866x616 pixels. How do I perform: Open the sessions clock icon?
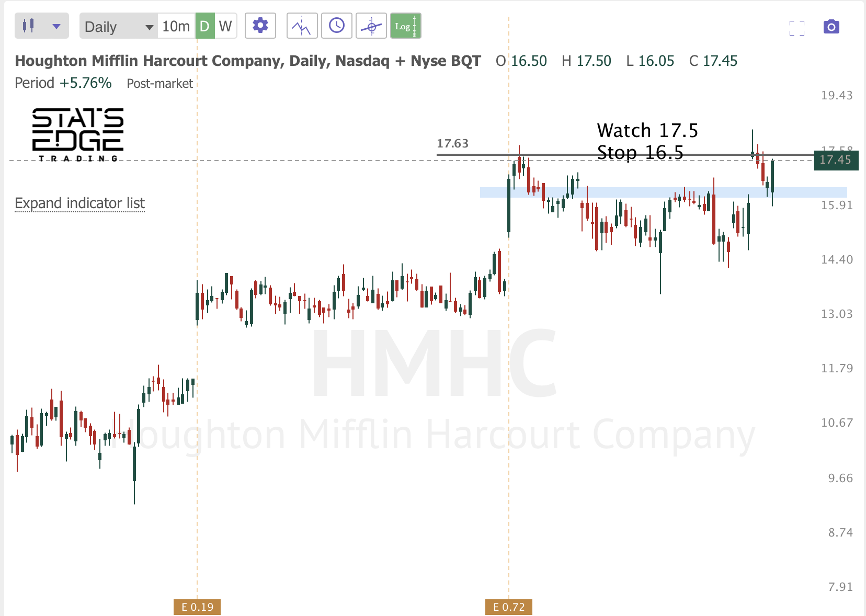[x=336, y=25]
